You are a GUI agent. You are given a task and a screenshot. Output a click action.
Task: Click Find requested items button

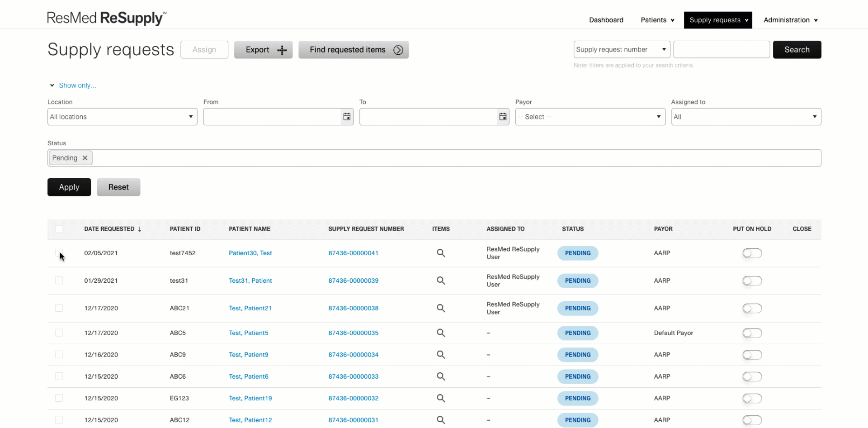coord(354,50)
